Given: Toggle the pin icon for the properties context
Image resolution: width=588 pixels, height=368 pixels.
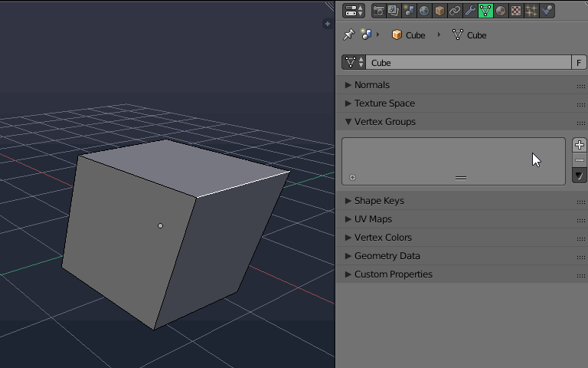Looking at the screenshot, I should click(x=349, y=34).
